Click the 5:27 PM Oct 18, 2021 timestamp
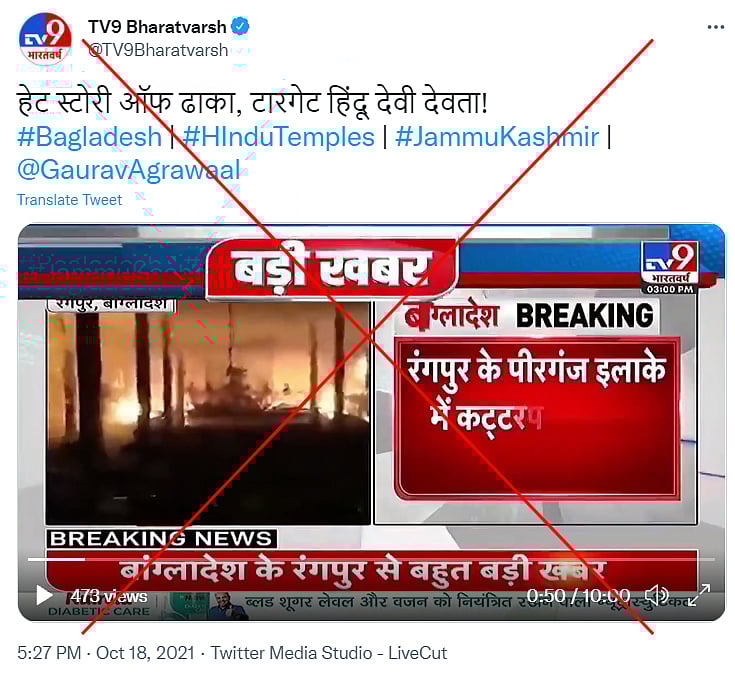 pos(106,652)
